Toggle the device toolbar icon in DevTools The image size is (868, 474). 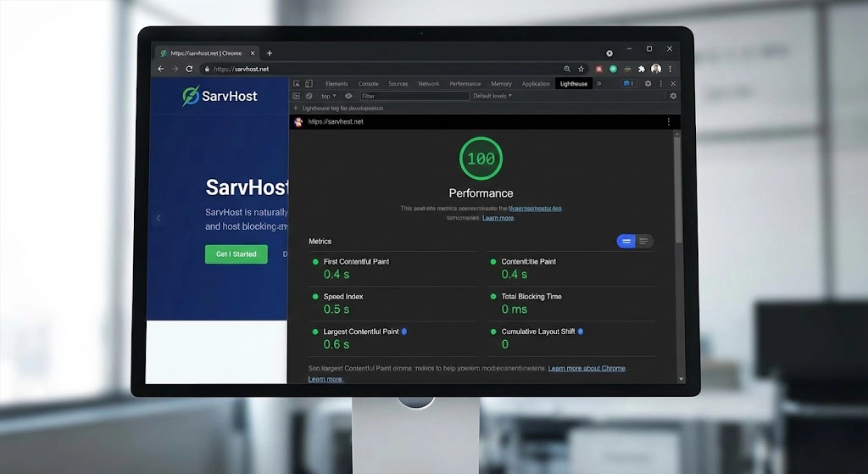309,84
